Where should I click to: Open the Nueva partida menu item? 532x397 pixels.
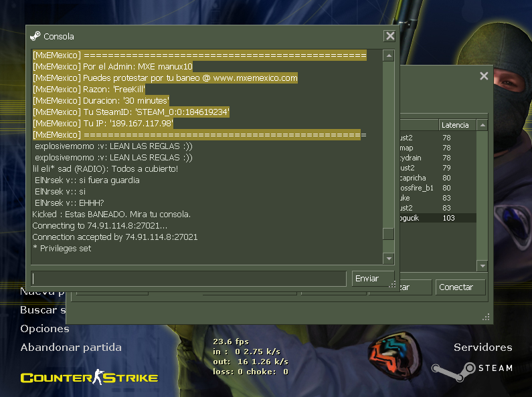click(x=43, y=292)
